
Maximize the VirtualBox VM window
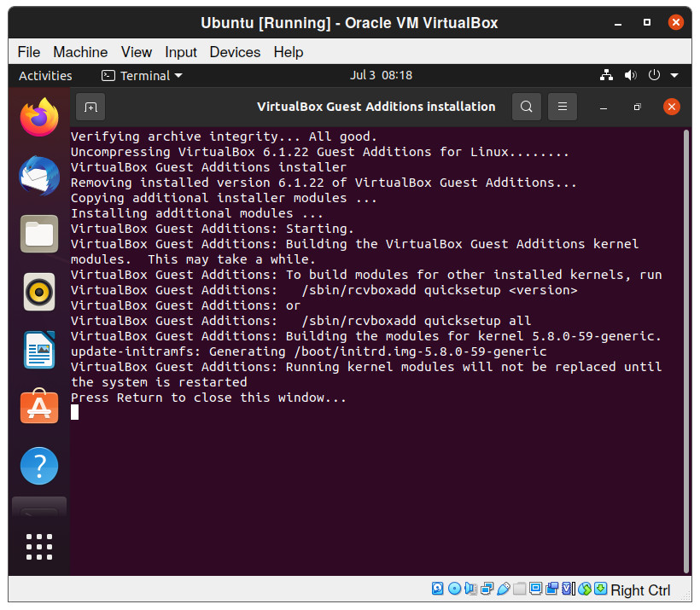click(646, 22)
